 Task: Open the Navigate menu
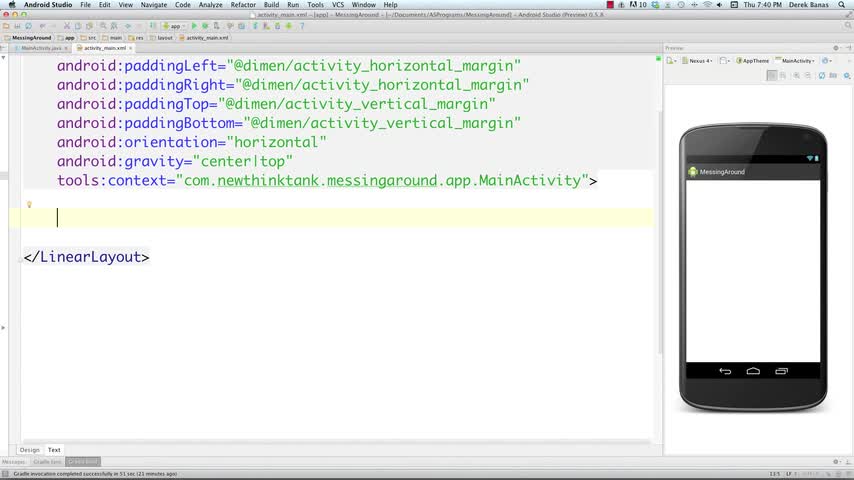coord(154,4)
